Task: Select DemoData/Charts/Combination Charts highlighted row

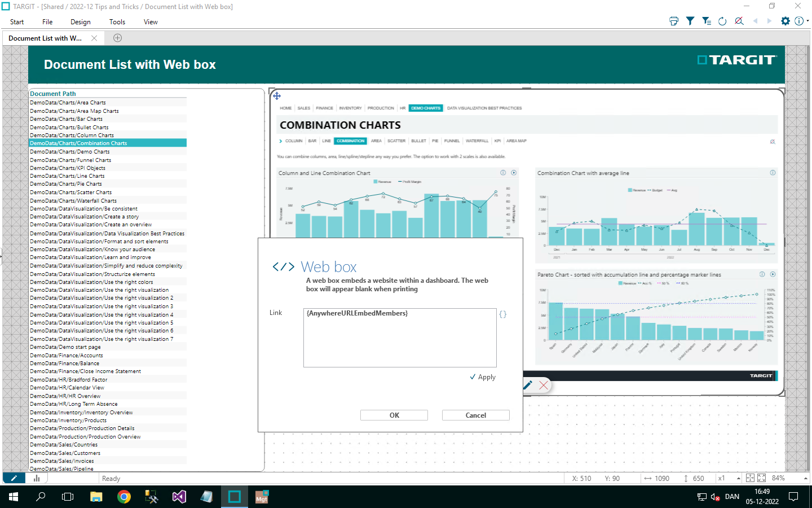Action: coord(108,143)
